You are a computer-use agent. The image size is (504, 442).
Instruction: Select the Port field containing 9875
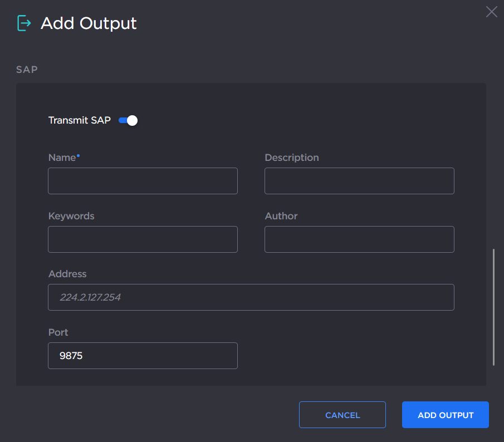(143, 356)
